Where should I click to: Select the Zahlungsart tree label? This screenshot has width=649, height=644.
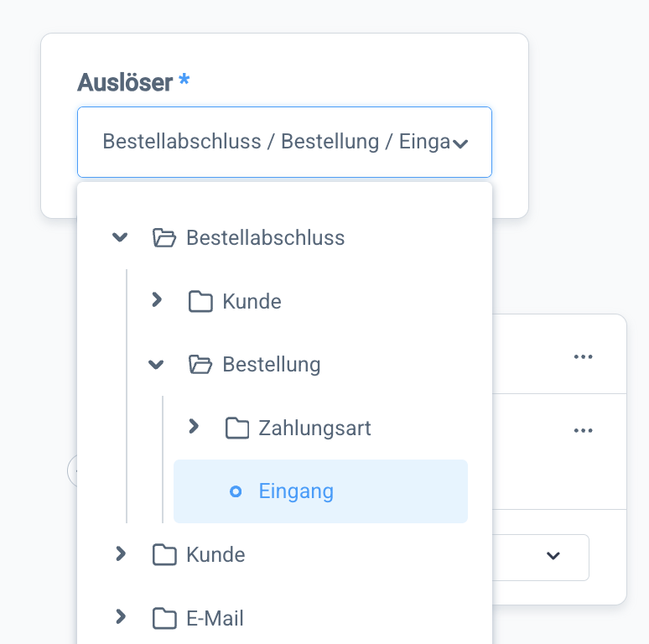[314, 428]
